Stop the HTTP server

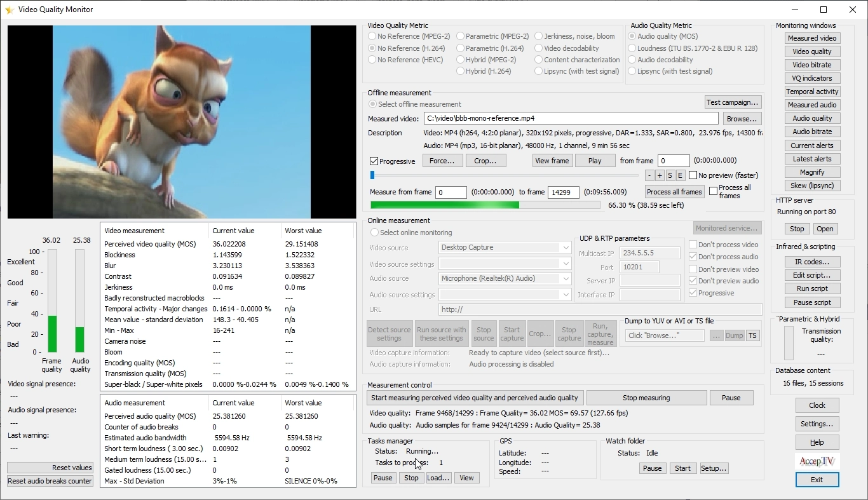coord(797,229)
